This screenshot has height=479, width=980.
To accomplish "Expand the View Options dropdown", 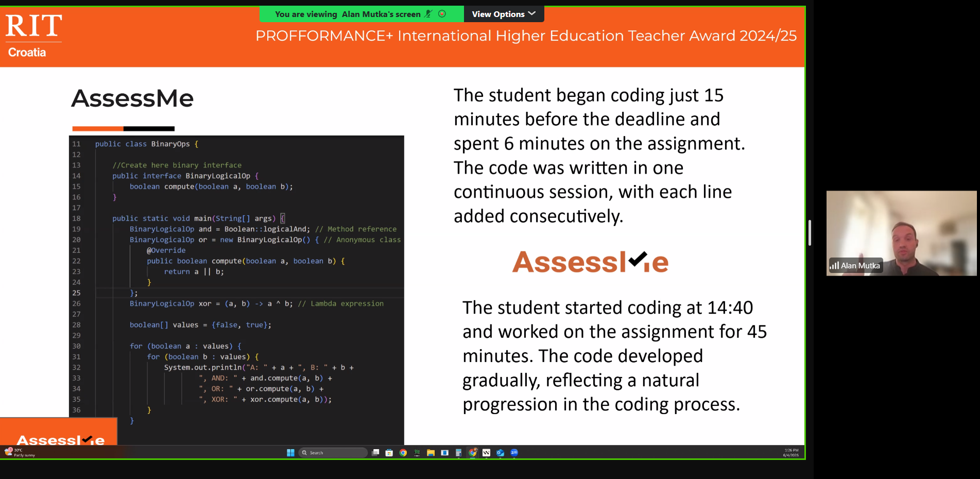I will click(503, 14).
